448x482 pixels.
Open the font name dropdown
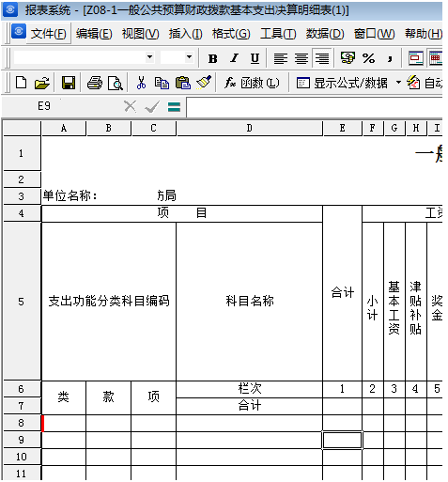click(150, 57)
